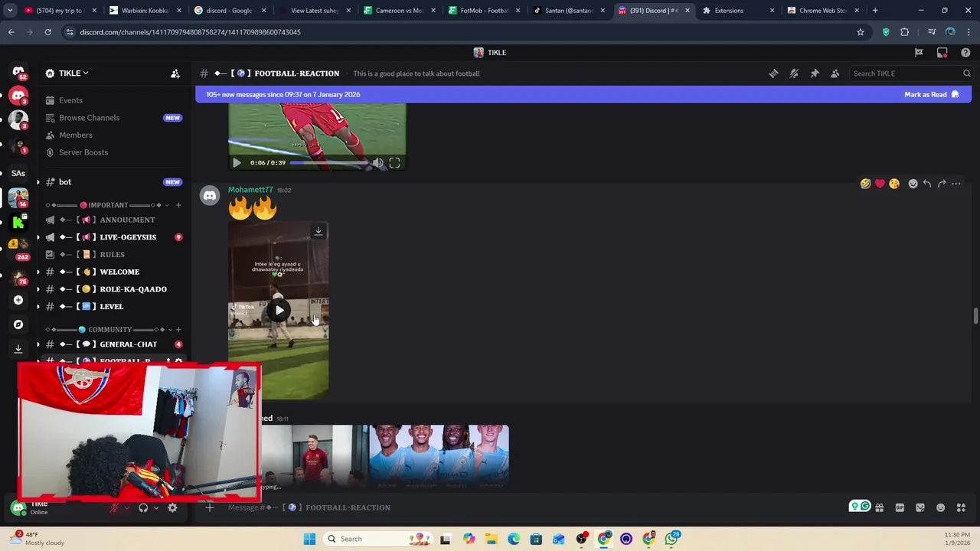Image resolution: width=980 pixels, height=551 pixels.
Task: Enter fullscreen on top video
Action: click(394, 163)
